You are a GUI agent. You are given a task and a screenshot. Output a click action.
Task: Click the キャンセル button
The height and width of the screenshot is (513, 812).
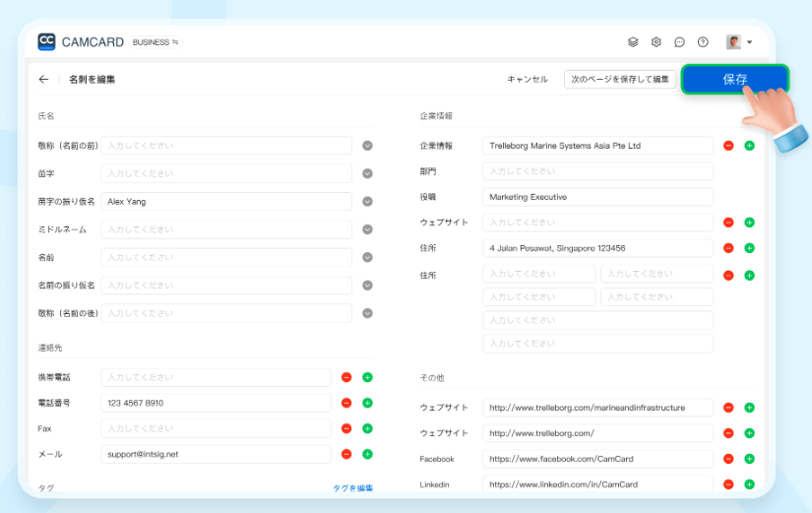coord(528,80)
